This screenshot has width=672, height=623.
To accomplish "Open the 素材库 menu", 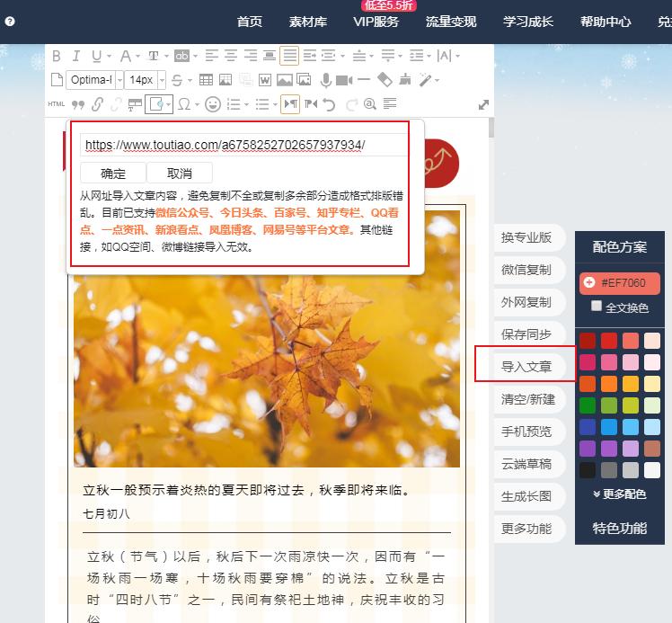I will [308, 22].
